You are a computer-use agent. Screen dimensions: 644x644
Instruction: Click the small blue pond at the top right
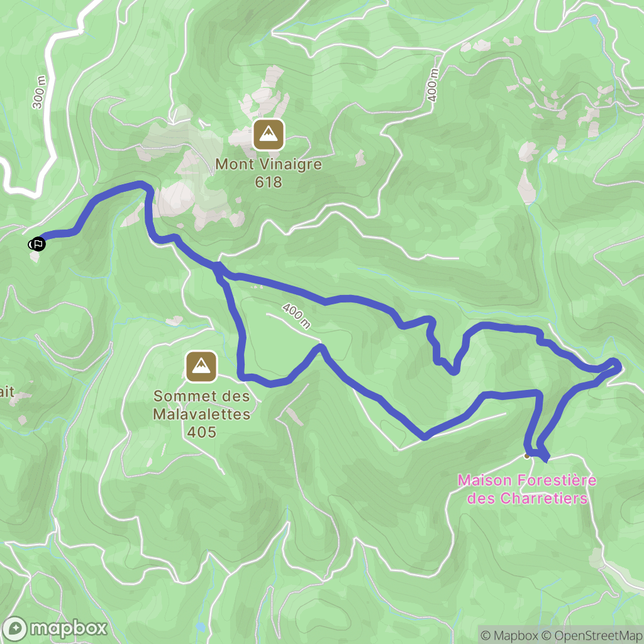(x=593, y=21)
